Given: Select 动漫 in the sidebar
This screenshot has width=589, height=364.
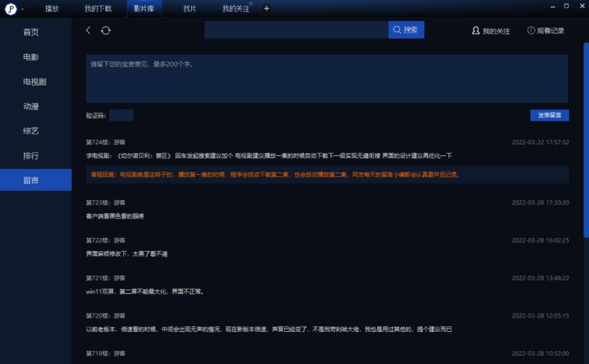Looking at the screenshot, I should 32,106.
